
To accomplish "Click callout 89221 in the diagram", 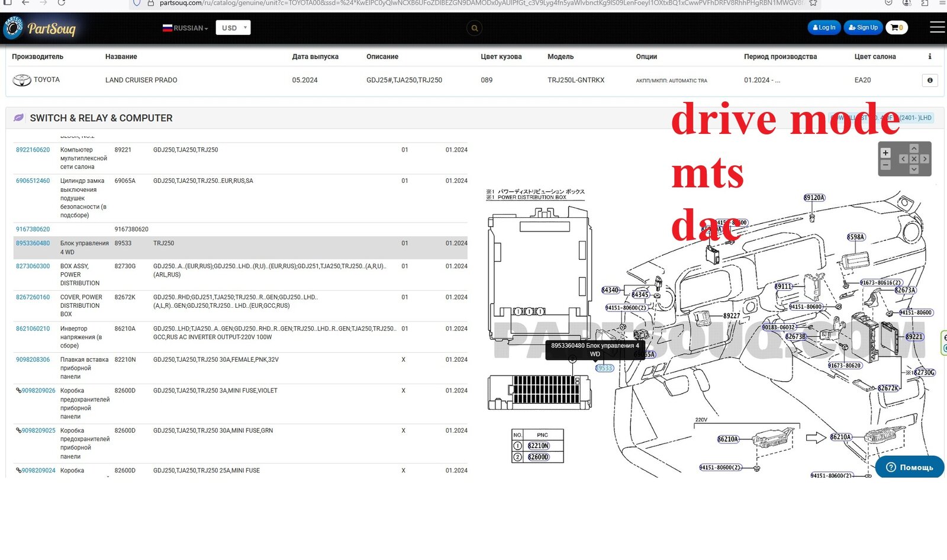I will tap(914, 336).
